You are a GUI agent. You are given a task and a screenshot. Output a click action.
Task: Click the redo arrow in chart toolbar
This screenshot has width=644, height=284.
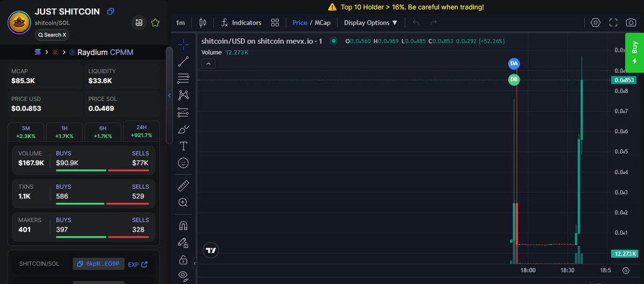(x=434, y=23)
